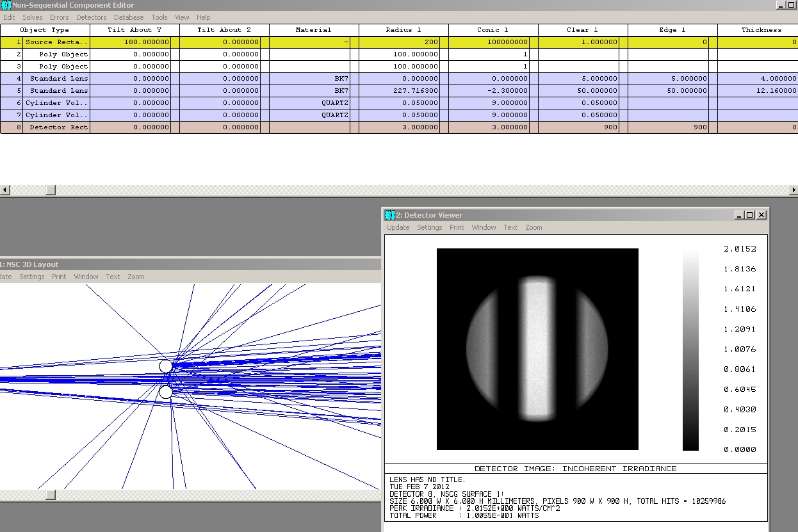Open Tools menu in Component Editor

tap(159, 17)
